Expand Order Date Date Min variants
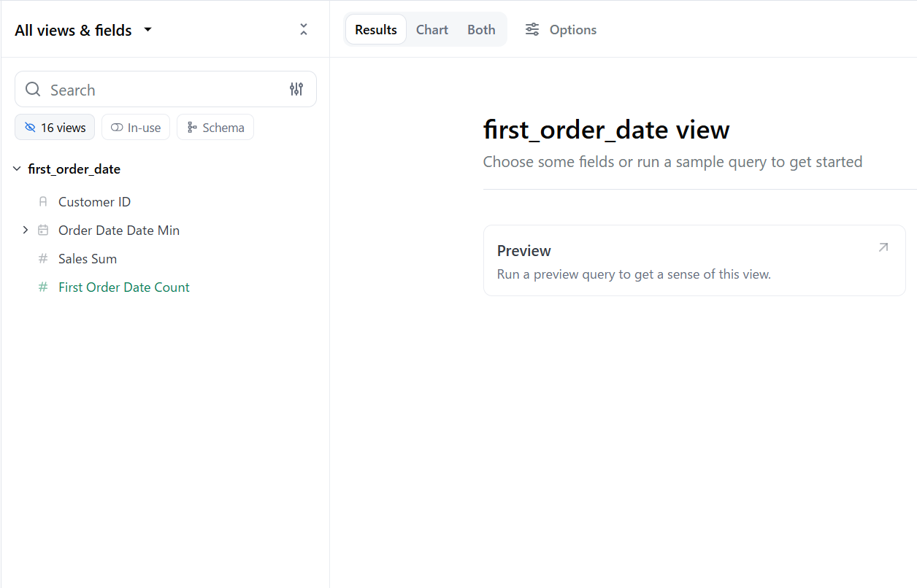 tap(26, 230)
